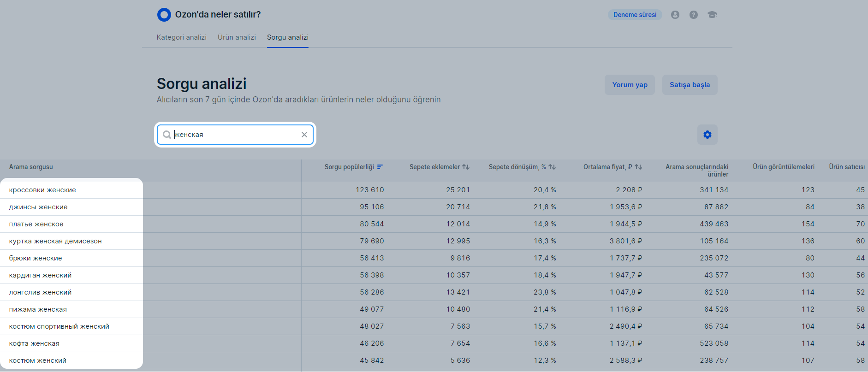This screenshot has width=868, height=372.
Task: Sort by Sepete dönüşüm % column
Action: [x=552, y=167]
